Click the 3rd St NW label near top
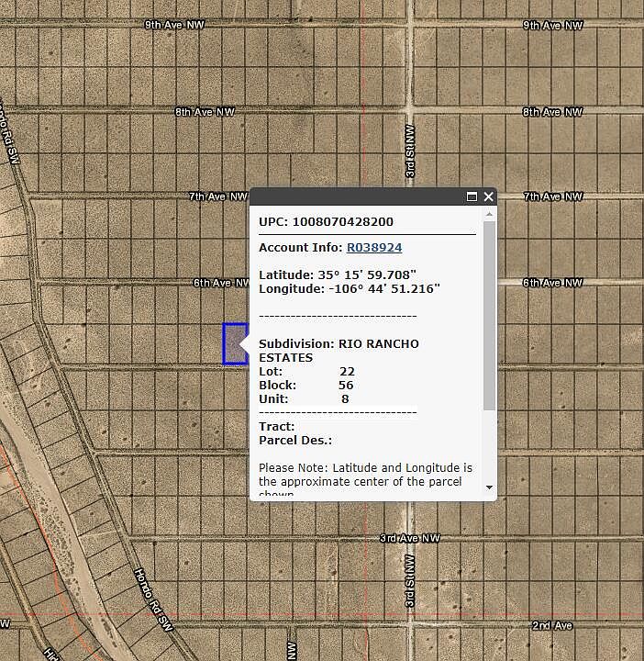This screenshot has height=661, width=644. coord(411,152)
